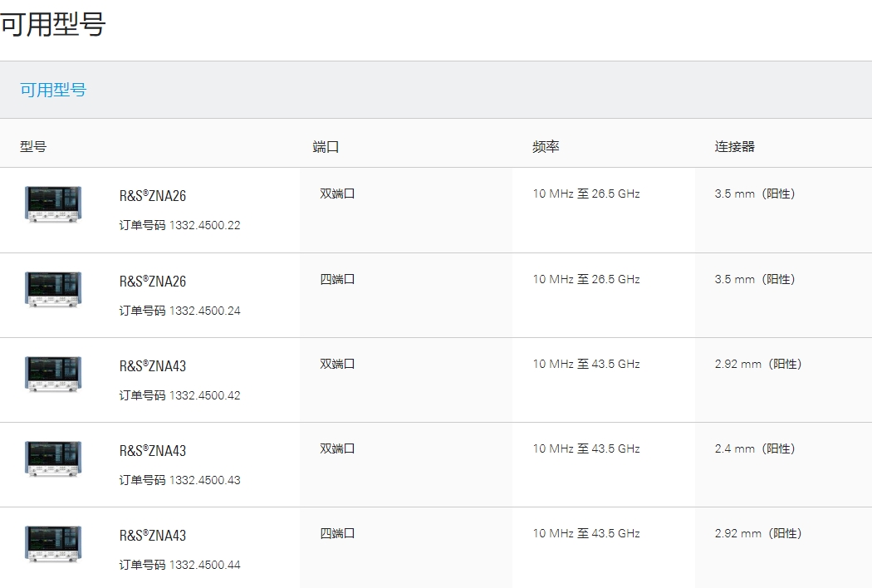Open thumbnail of ZNA26 order 1332.4500.22
Image resolution: width=872 pixels, height=588 pixels.
53,204
